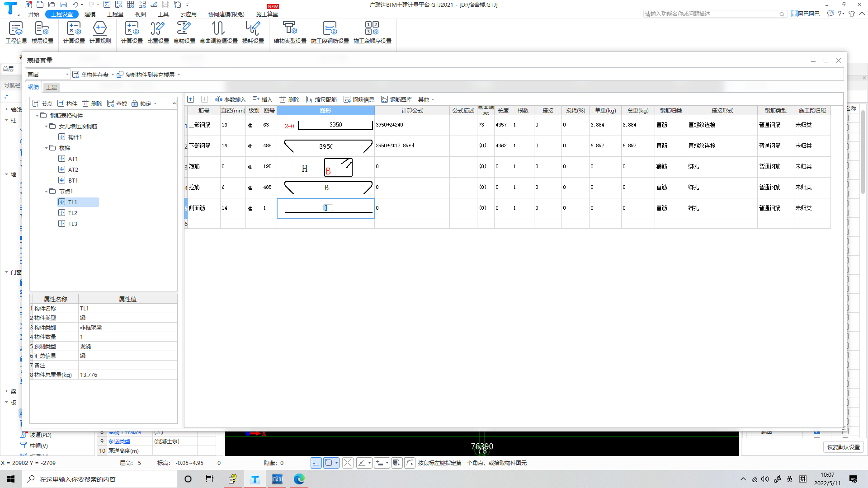Image resolution: width=868 pixels, height=488 pixels.
Task: Open 施工段顺序设置 in the ribbon
Action: point(373,33)
